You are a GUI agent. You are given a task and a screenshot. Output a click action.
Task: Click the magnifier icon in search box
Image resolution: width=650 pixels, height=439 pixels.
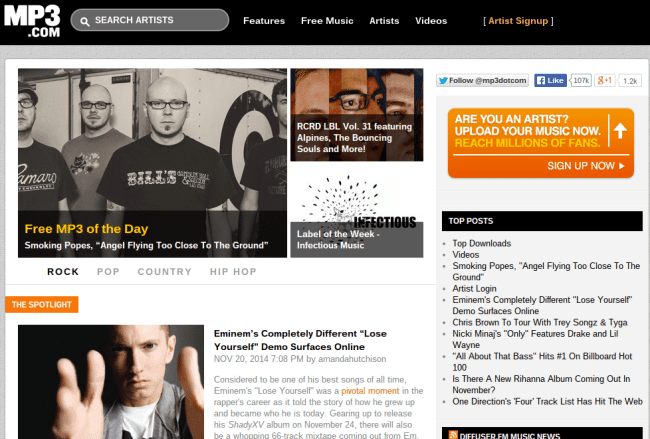(85, 22)
